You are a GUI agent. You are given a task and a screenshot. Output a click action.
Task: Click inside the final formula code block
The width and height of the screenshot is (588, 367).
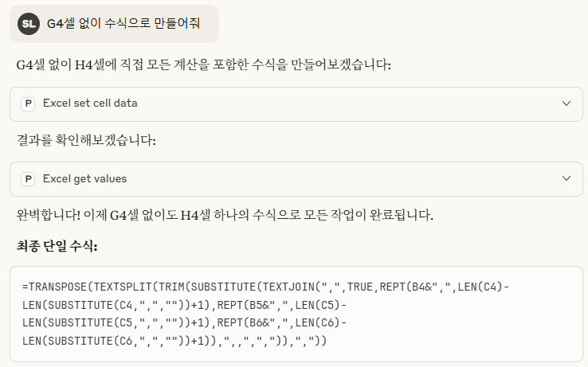pos(296,314)
